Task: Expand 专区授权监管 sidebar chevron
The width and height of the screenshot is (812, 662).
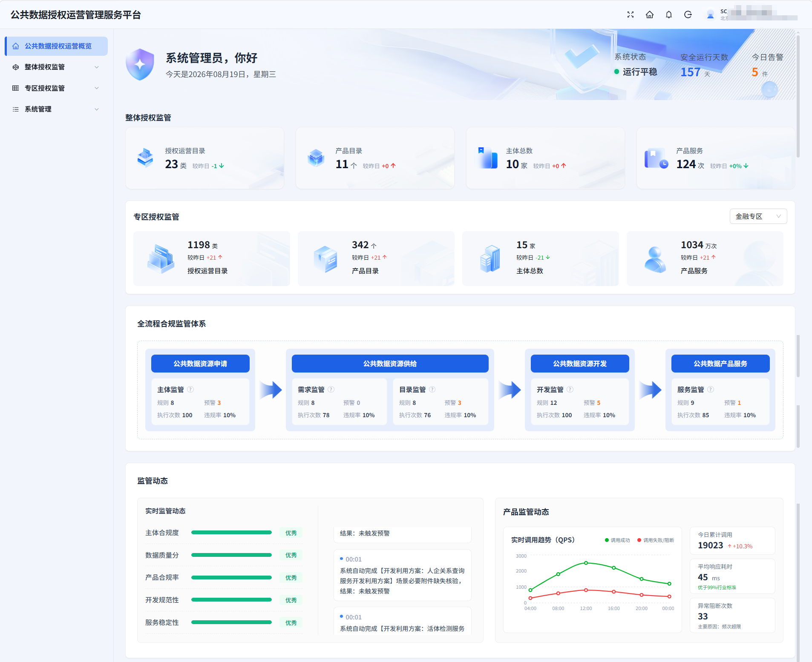Action: click(x=97, y=88)
